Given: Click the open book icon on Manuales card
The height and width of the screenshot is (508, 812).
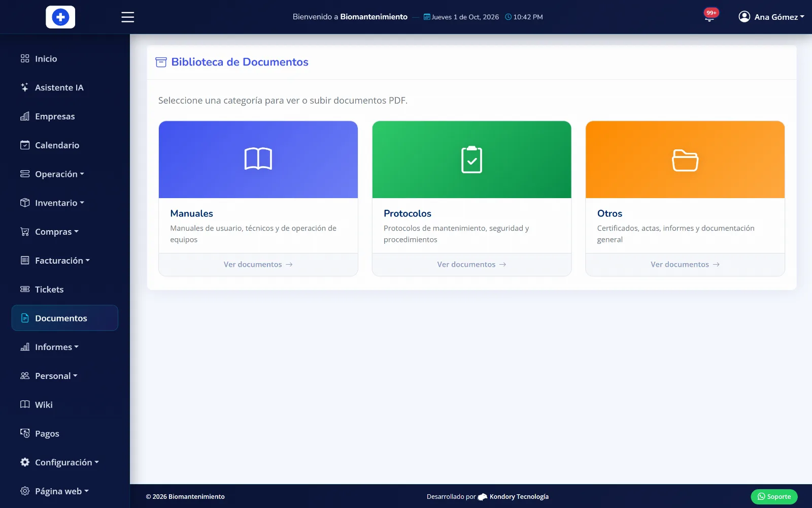Looking at the screenshot, I should point(258,159).
